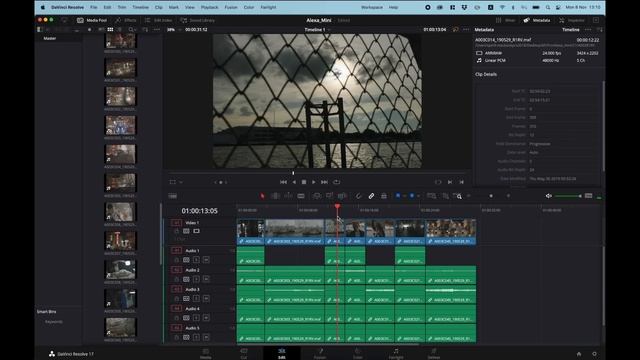Open the Metadata panel button

(537, 20)
